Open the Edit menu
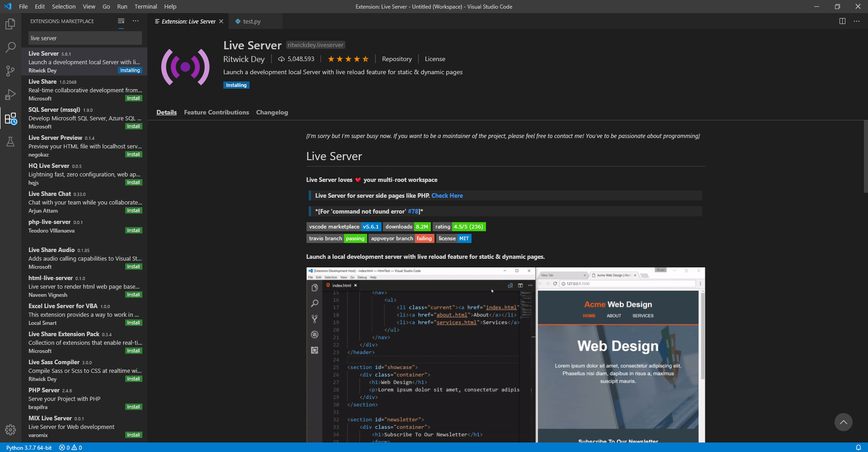The height and width of the screenshot is (452, 868). (40, 6)
